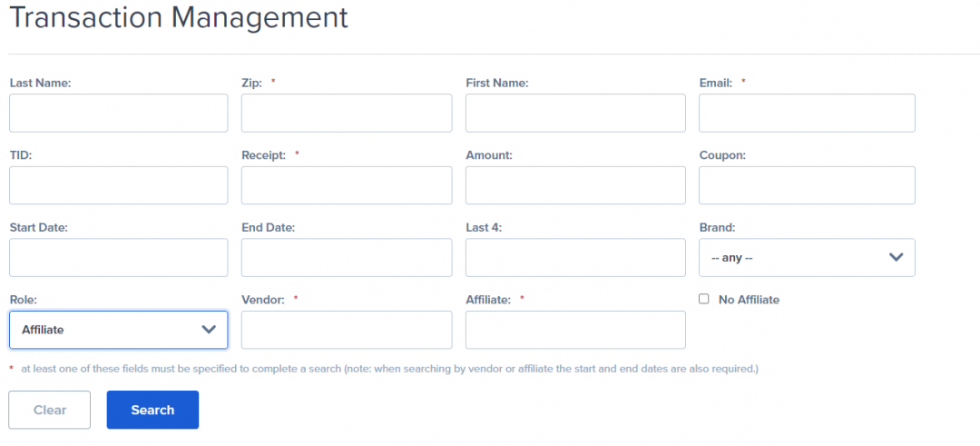Image resolution: width=980 pixels, height=446 pixels.
Task: Focus the Start Date field
Action: coord(118,258)
